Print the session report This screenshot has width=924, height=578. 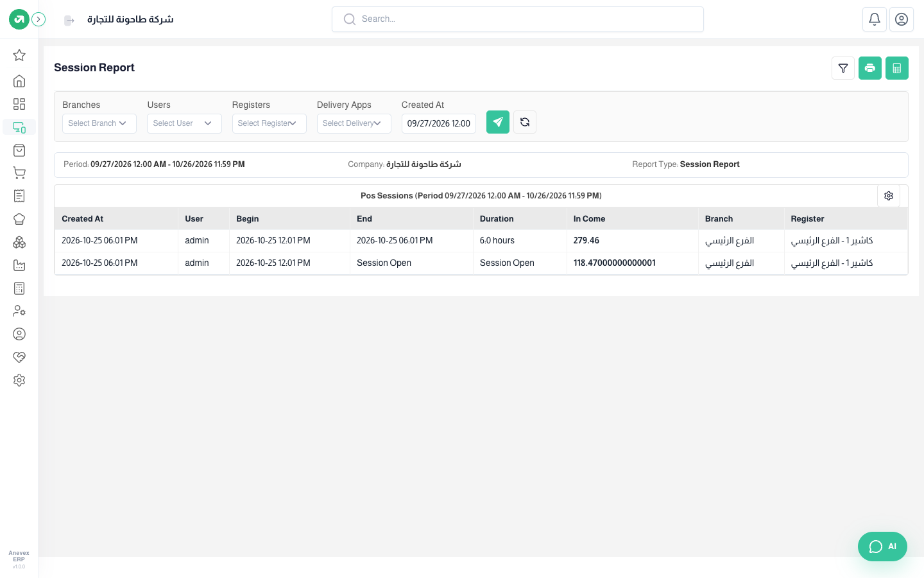tap(870, 68)
